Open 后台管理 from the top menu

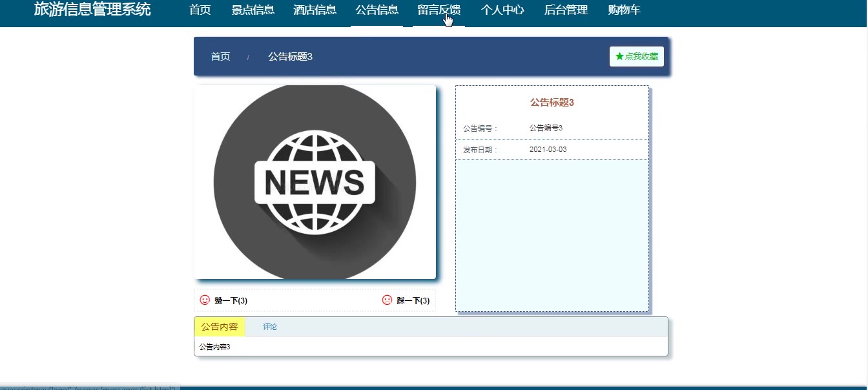click(566, 10)
